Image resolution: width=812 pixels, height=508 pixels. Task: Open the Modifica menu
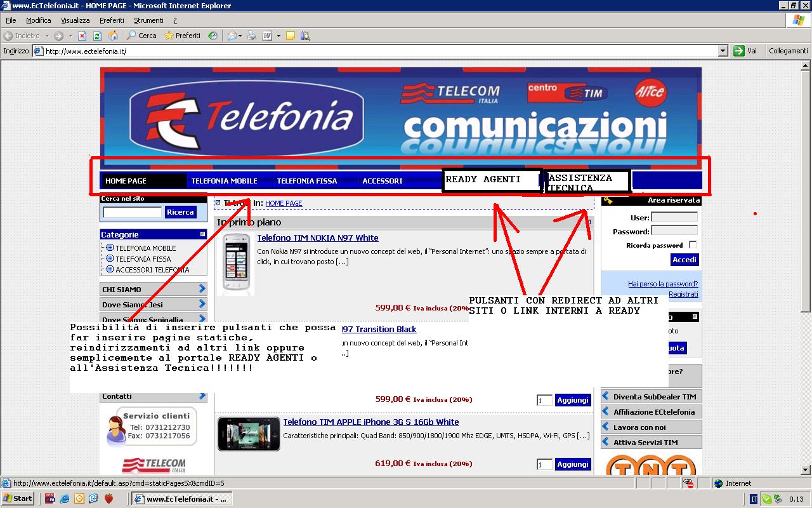(39, 20)
